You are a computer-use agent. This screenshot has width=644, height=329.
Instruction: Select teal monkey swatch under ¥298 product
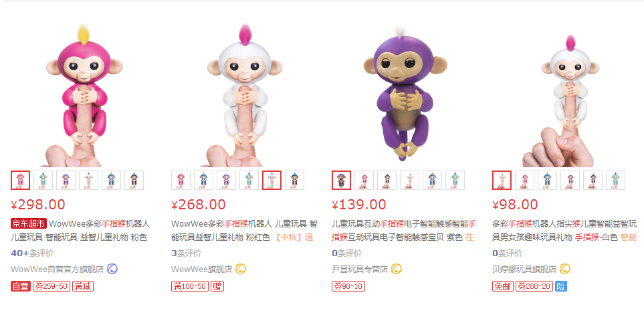click(43, 181)
